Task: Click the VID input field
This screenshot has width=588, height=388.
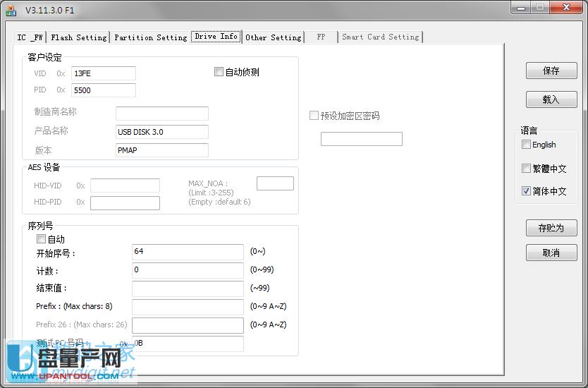Action: (103, 73)
